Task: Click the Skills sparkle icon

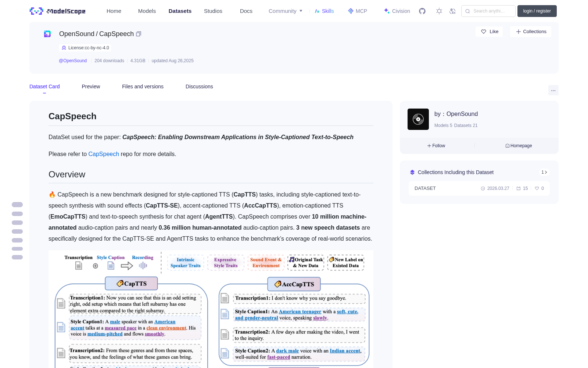Action: [317, 11]
